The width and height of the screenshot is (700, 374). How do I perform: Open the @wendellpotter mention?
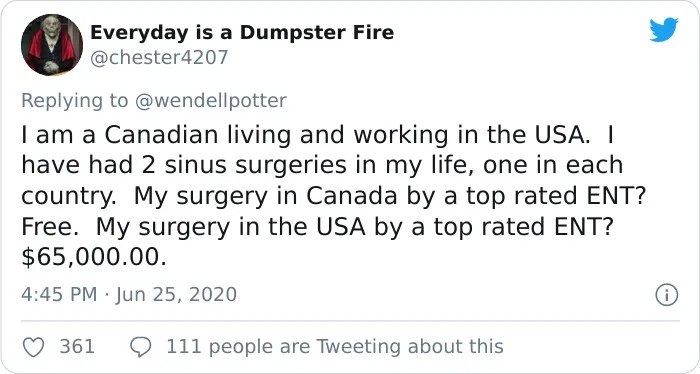[x=210, y=100]
